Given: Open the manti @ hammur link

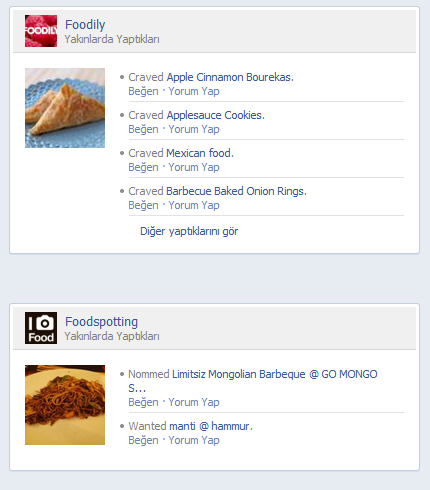Looking at the screenshot, I should tap(211, 426).
